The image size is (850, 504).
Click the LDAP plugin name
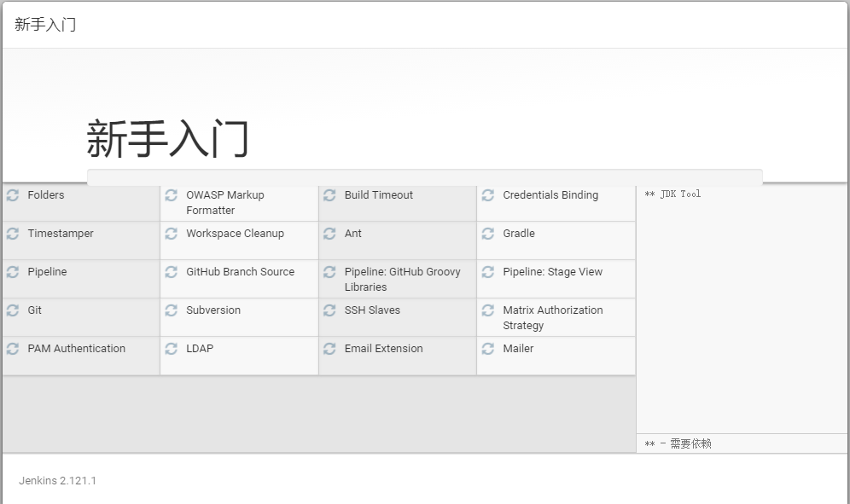200,349
